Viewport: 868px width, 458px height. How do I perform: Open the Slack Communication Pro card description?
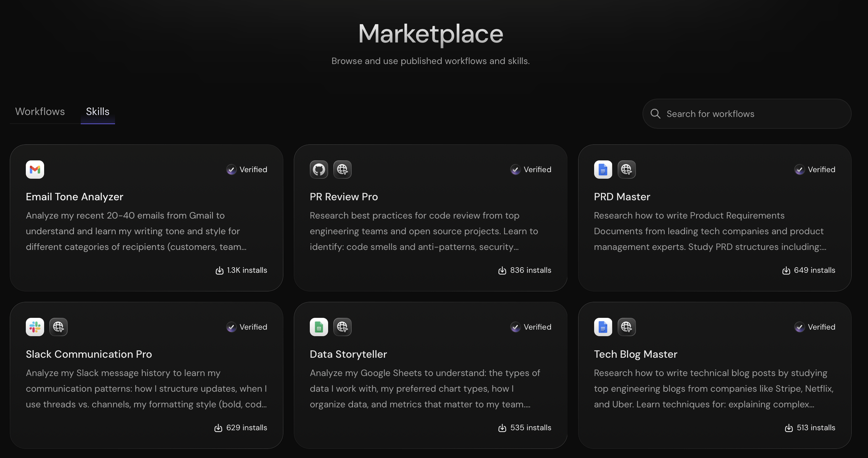pyautogui.click(x=146, y=388)
